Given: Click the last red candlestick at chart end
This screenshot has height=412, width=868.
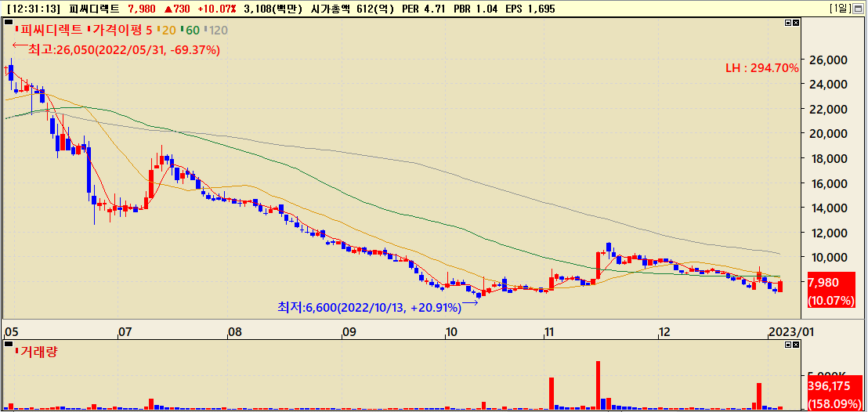Looking at the screenshot, I should tap(780, 287).
